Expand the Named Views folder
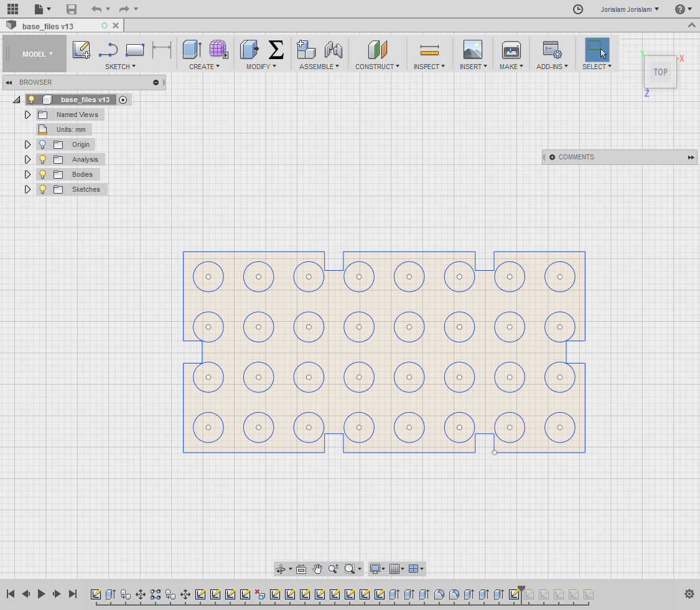The height and width of the screenshot is (610, 700). [27, 115]
